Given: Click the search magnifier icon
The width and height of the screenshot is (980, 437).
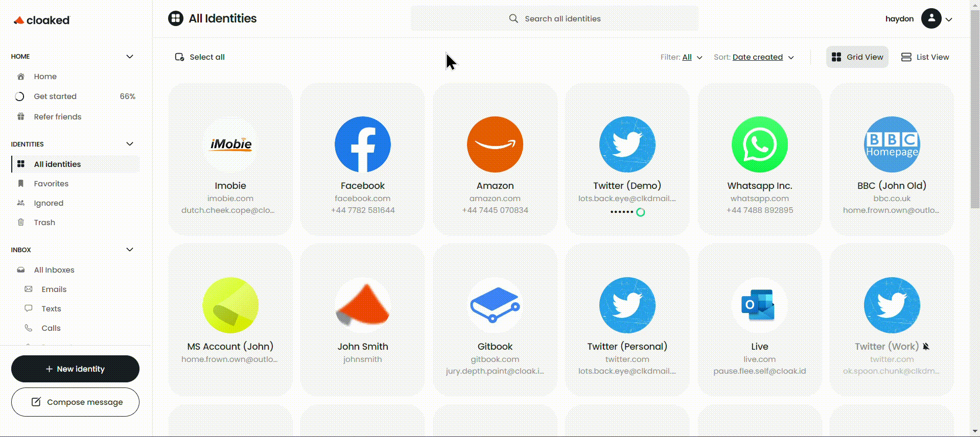Looking at the screenshot, I should click(514, 18).
